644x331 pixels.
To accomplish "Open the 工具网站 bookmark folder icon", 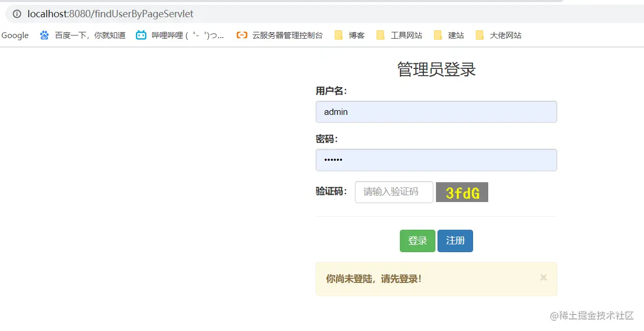I will 381,36.
